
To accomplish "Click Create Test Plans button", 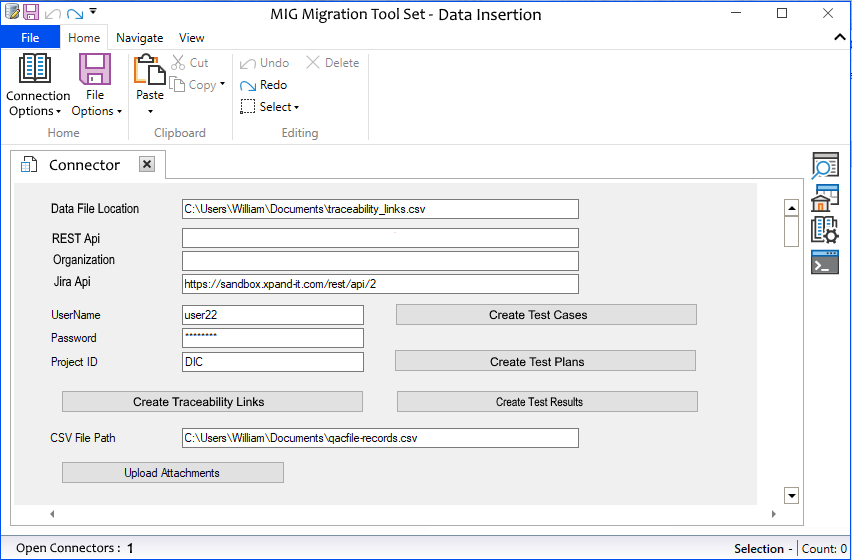I will (545, 361).
